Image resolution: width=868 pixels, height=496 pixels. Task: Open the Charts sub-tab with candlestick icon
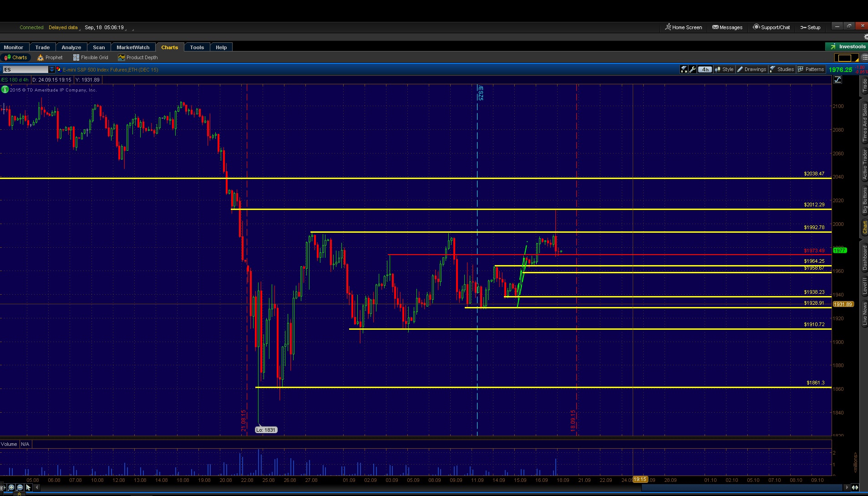tap(16, 57)
